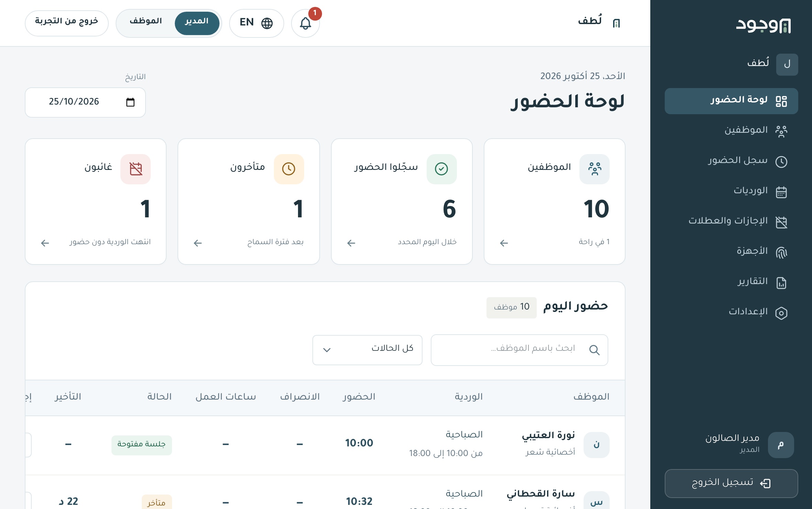
Task: Open the date picker calendar icon
Action: [x=130, y=102]
